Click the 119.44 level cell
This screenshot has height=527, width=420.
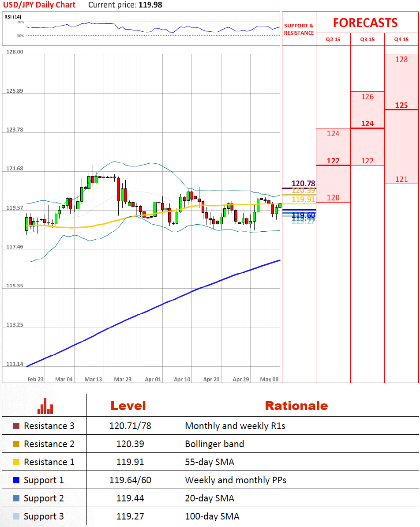click(131, 499)
